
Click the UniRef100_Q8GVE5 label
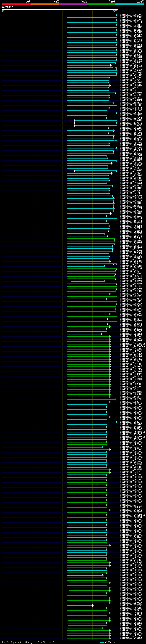(131, 63)
